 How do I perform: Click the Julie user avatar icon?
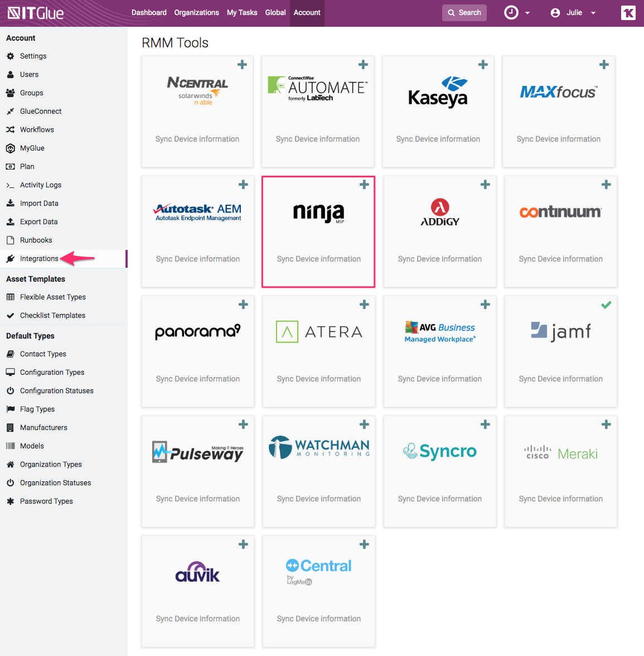555,13
